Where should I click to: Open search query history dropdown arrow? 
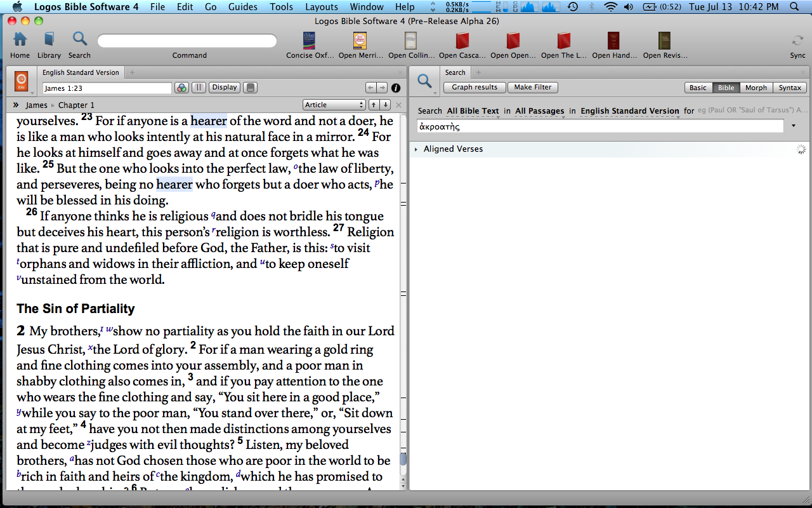(x=794, y=126)
